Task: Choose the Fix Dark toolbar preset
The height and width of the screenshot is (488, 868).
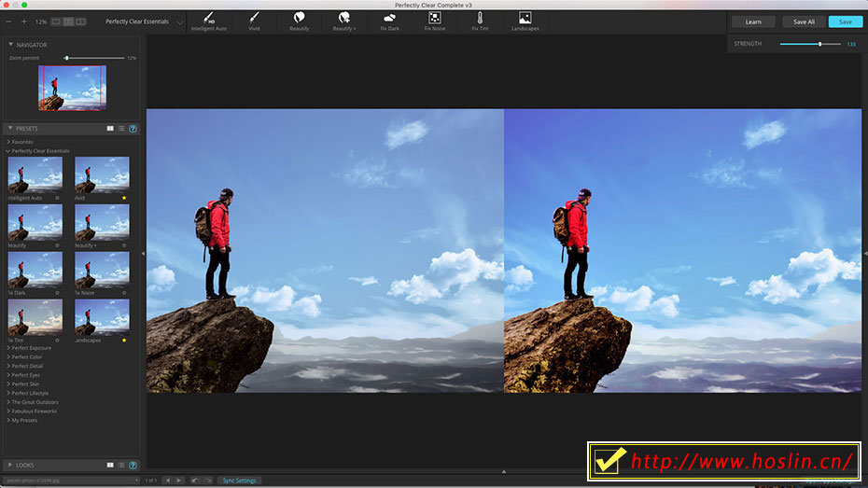Action: pyautogui.click(x=389, y=21)
